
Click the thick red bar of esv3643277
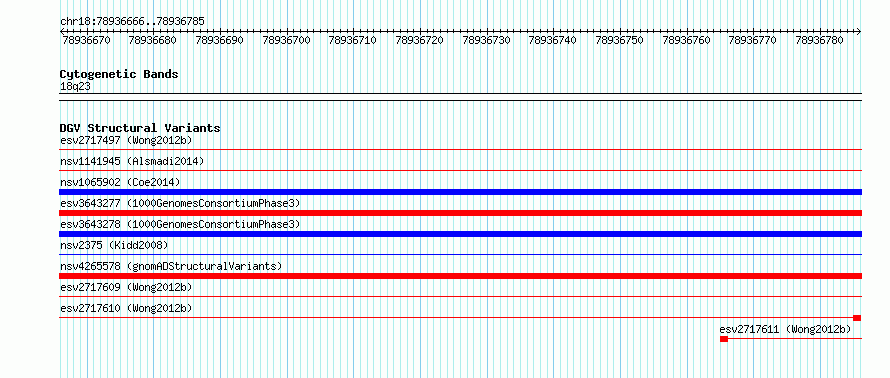[x=460, y=213]
